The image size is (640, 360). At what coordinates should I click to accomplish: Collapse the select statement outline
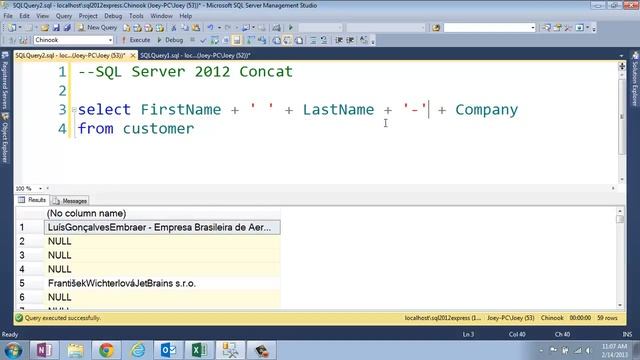[x=74, y=109]
